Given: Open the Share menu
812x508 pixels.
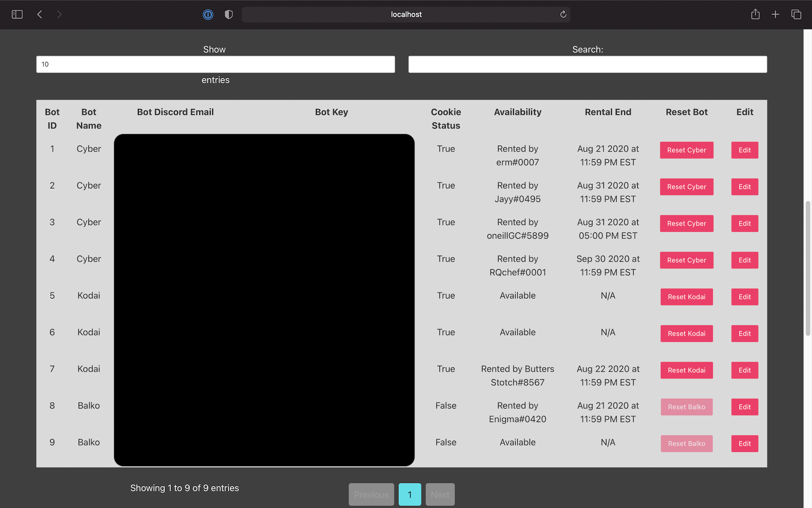Looking at the screenshot, I should [x=756, y=14].
